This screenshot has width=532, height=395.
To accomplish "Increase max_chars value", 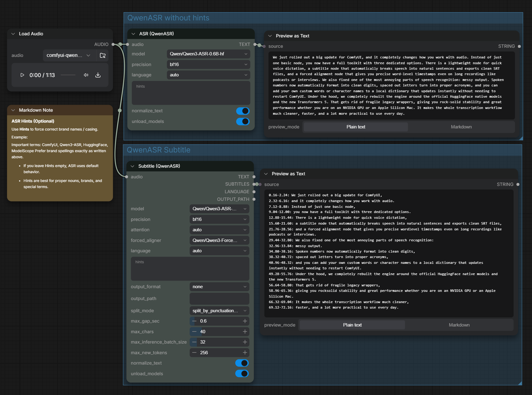I will (245, 332).
